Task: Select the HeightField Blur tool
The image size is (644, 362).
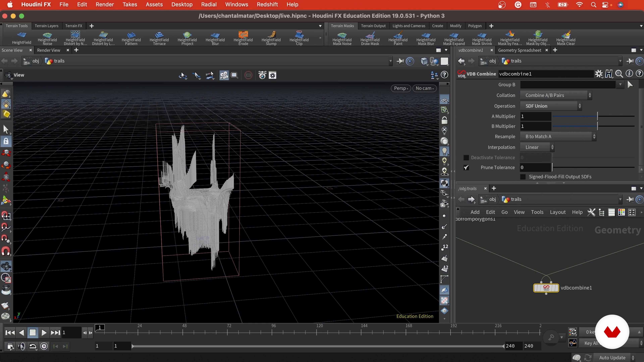Action: click(215, 38)
